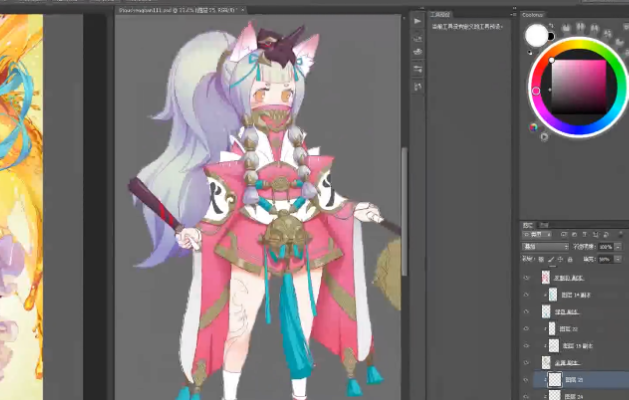Select the 金属 副本 layer name
629x400 pixels.
tap(566, 363)
